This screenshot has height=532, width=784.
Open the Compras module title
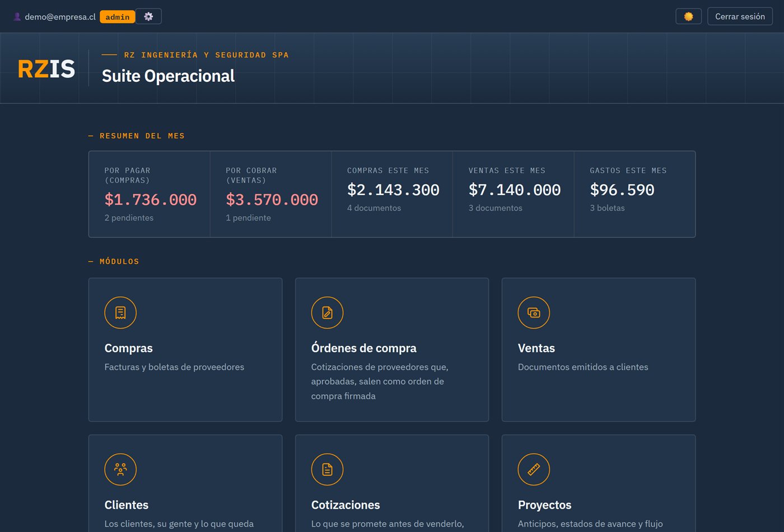click(x=128, y=348)
